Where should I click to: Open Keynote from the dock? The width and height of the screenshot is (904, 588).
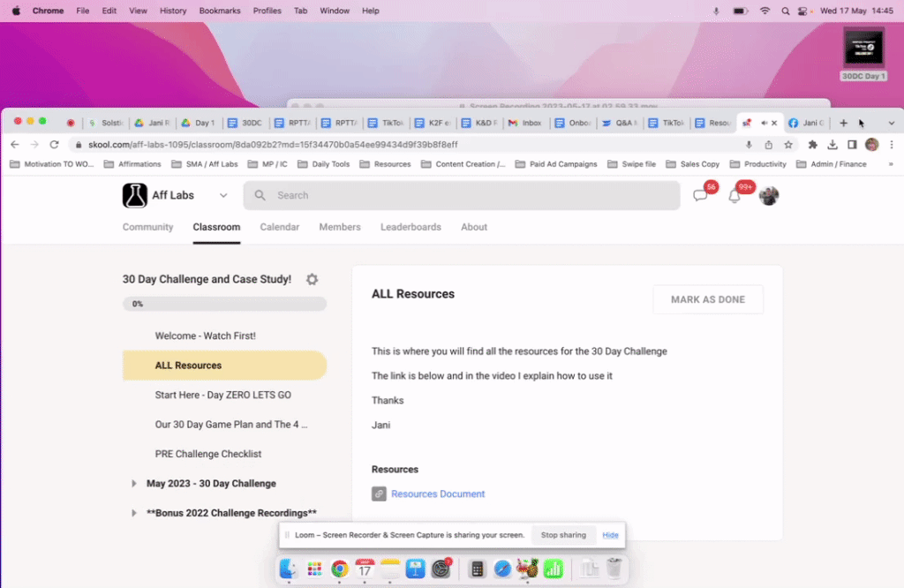(x=415, y=569)
